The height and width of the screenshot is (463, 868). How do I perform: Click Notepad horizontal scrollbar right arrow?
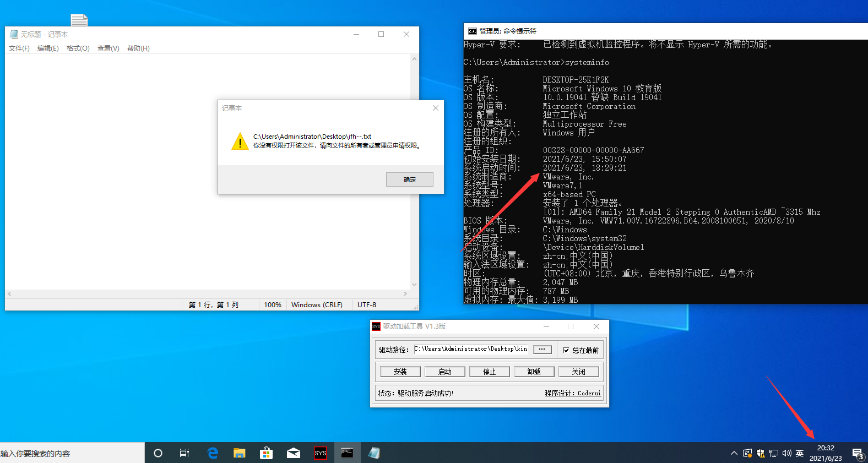[x=405, y=294]
